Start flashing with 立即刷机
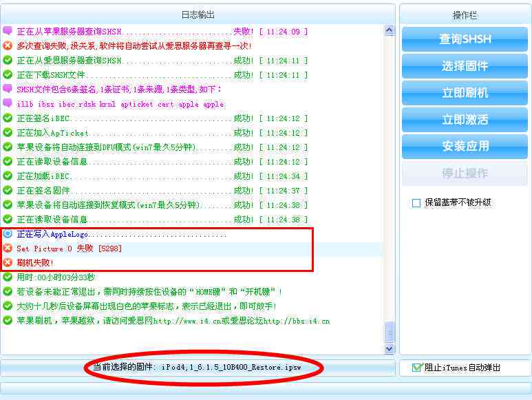The height and width of the screenshot is (400, 532). [x=465, y=93]
